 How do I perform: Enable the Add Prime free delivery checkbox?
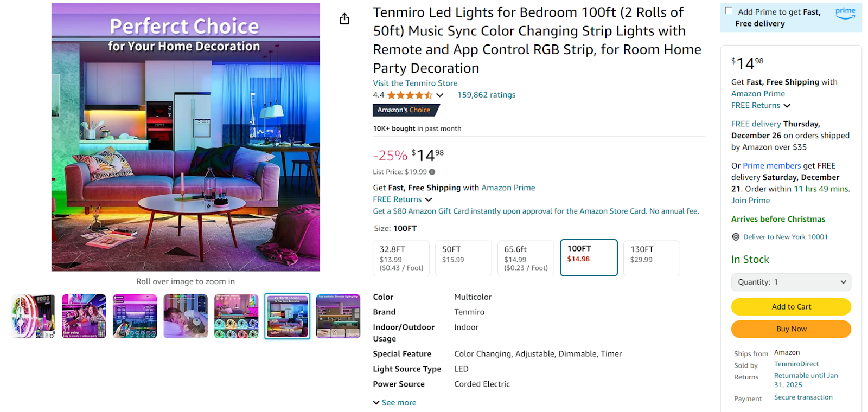729,10
